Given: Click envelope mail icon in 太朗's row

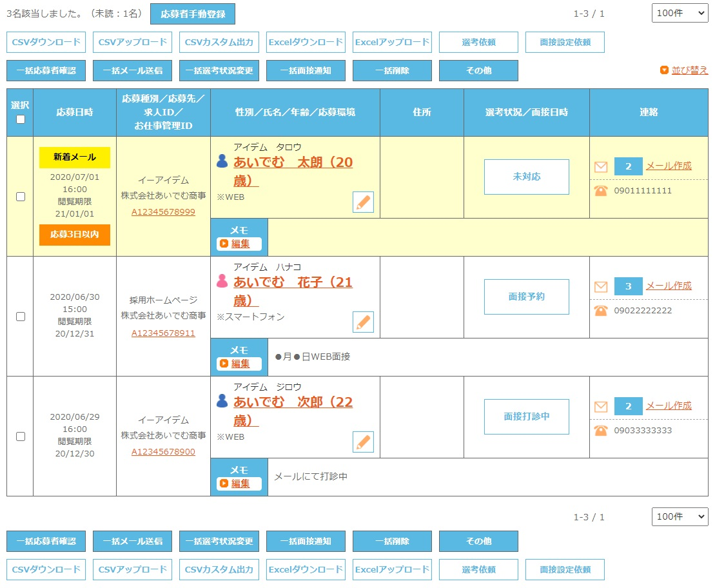Looking at the screenshot, I should point(601,167).
